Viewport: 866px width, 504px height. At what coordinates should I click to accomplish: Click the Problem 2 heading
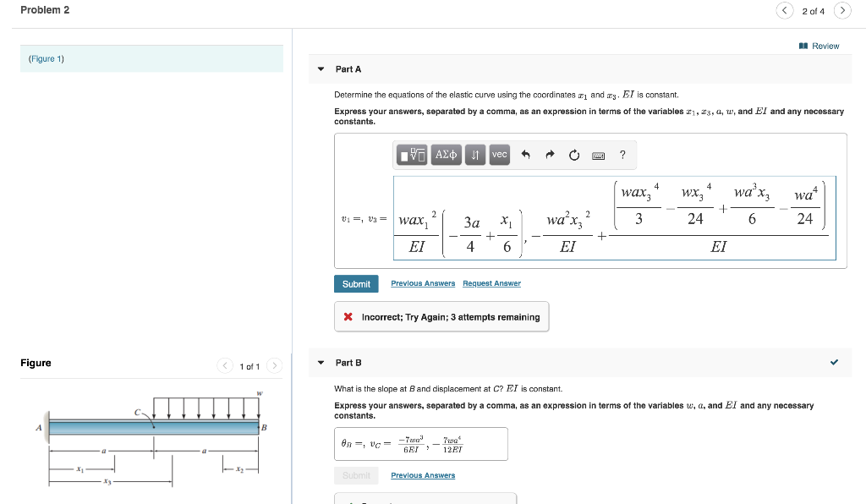tap(45, 10)
